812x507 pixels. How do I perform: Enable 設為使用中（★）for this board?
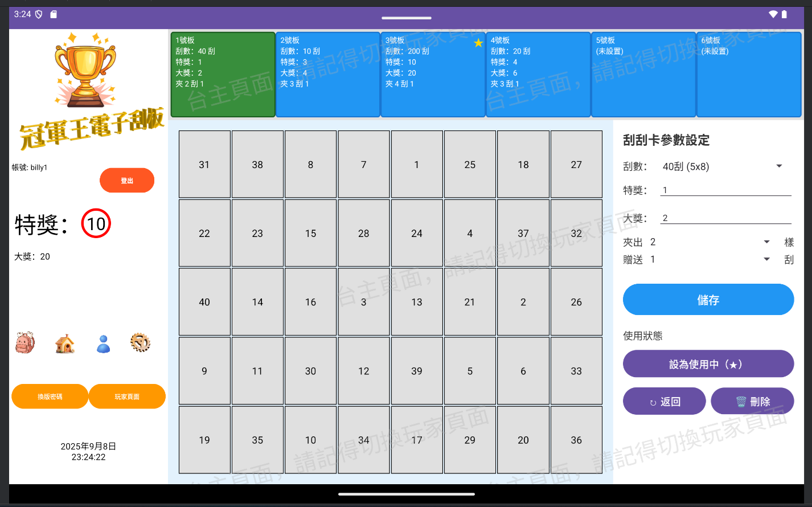point(708,363)
